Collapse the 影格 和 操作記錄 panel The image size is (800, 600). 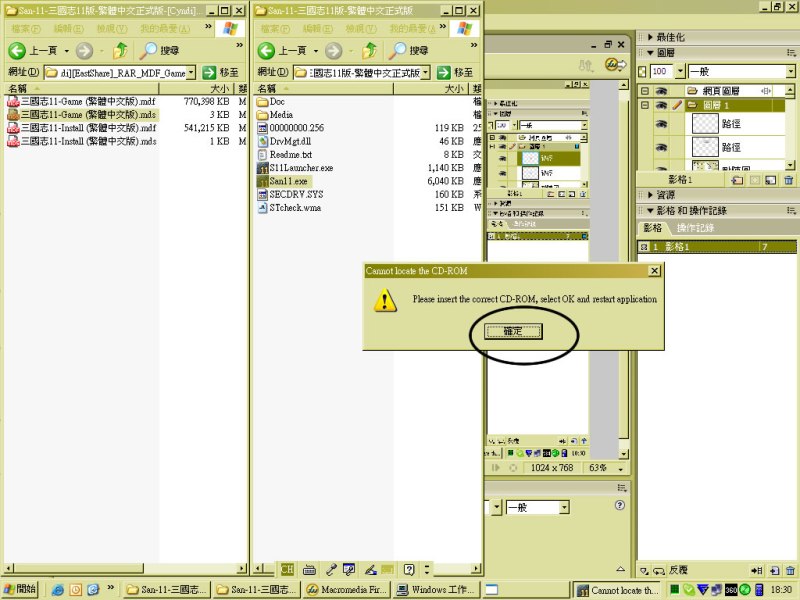[x=651, y=210]
